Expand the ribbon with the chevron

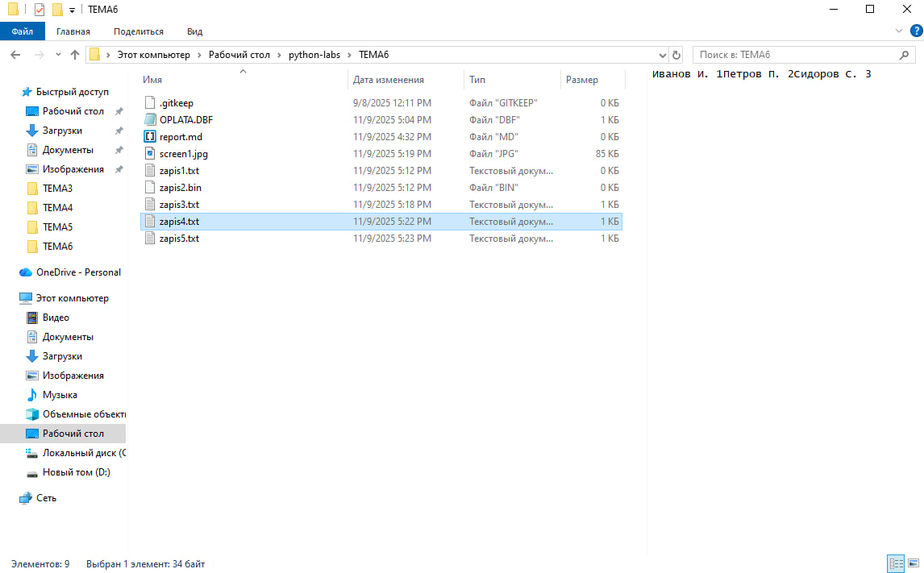coord(900,31)
